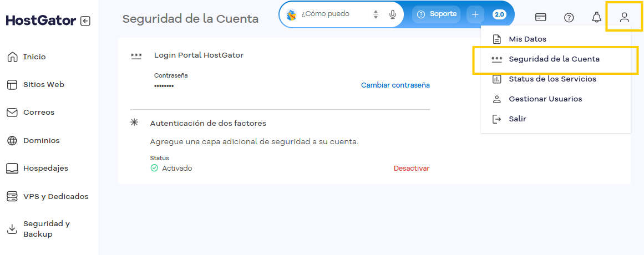Click Desactivar for two-factor authentication

coord(412,169)
